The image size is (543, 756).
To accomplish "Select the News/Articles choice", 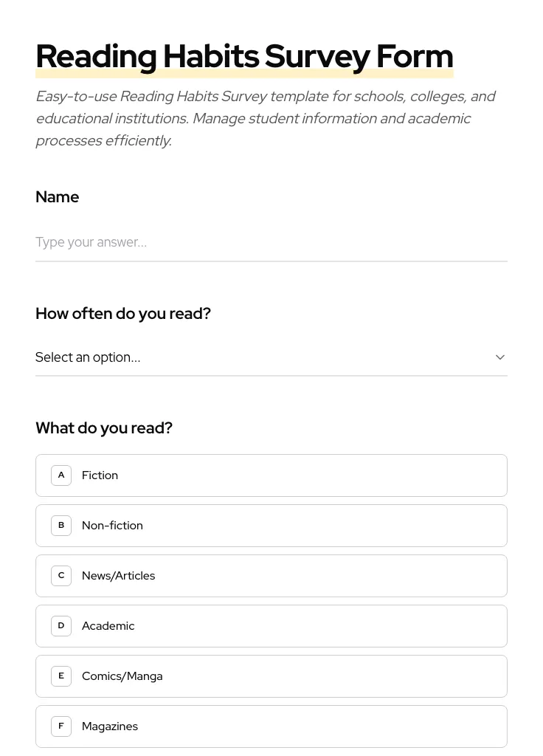I will coord(271,575).
